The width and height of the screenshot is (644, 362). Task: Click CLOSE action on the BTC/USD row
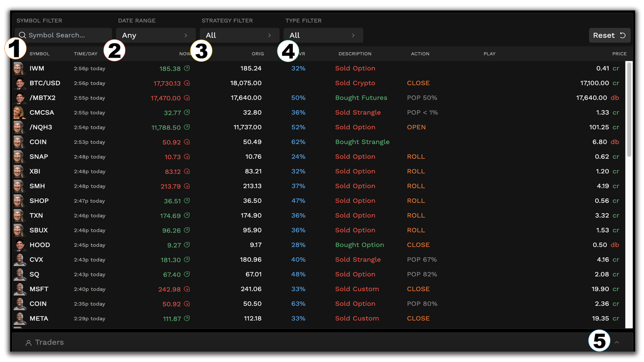(418, 83)
